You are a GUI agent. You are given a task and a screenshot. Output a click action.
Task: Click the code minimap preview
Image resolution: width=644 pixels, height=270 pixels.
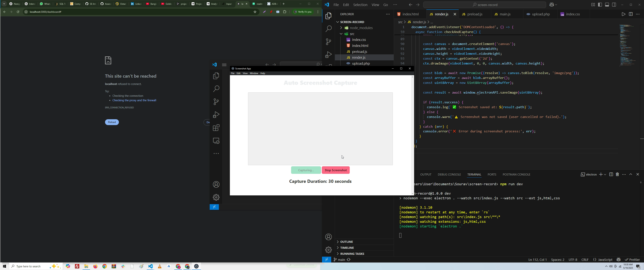[627, 45]
